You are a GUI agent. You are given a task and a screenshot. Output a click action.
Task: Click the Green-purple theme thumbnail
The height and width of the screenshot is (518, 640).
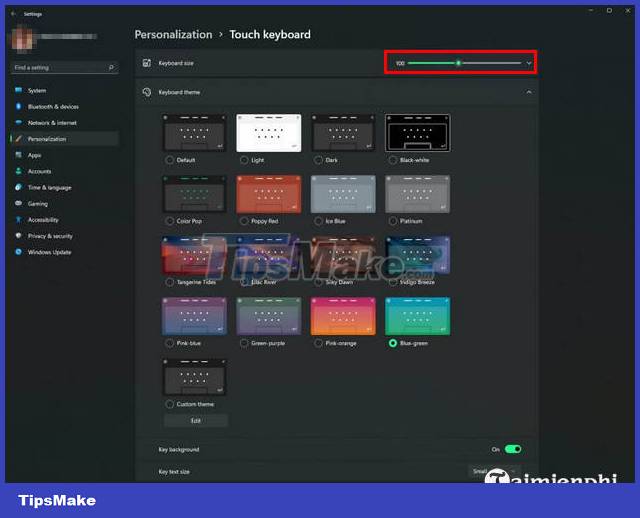269,316
